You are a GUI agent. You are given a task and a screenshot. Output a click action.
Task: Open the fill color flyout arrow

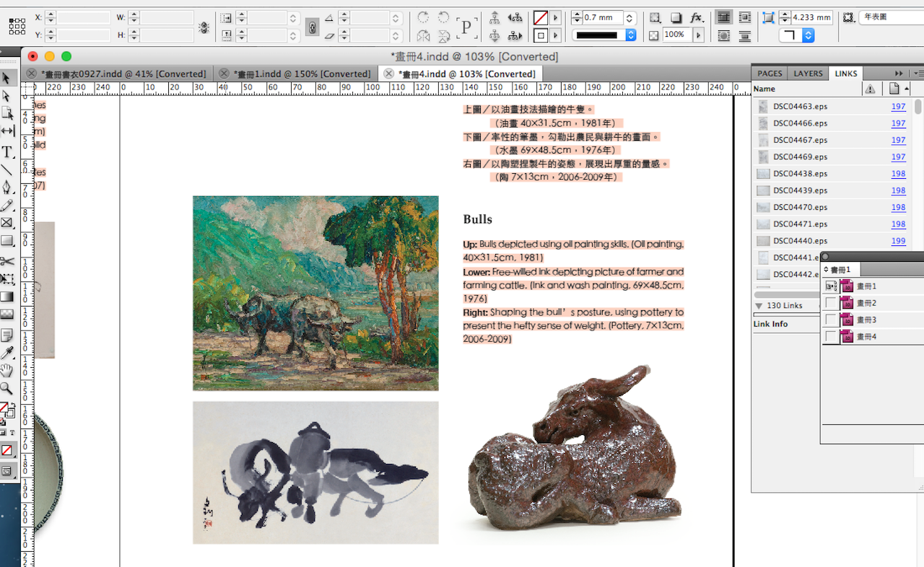point(556,17)
